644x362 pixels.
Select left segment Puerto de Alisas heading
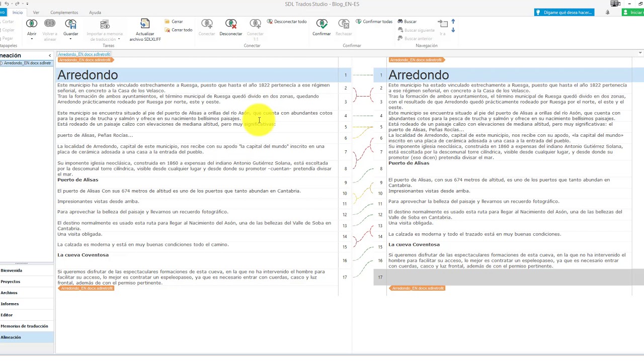[78, 179]
